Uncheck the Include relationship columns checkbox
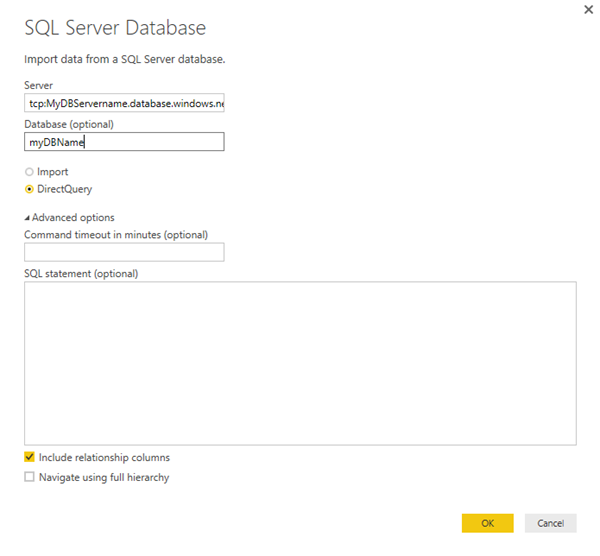Viewport: 600px width, 556px height. coord(29,457)
